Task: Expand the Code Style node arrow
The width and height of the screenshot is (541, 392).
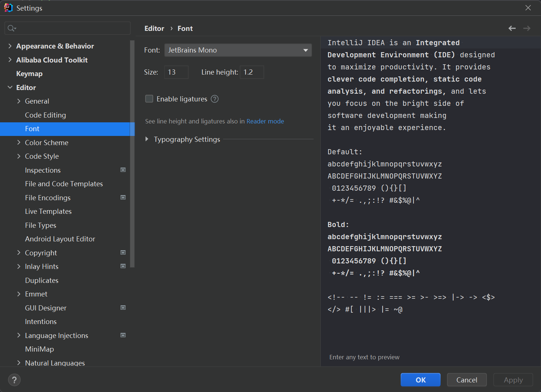Action: 19,156
